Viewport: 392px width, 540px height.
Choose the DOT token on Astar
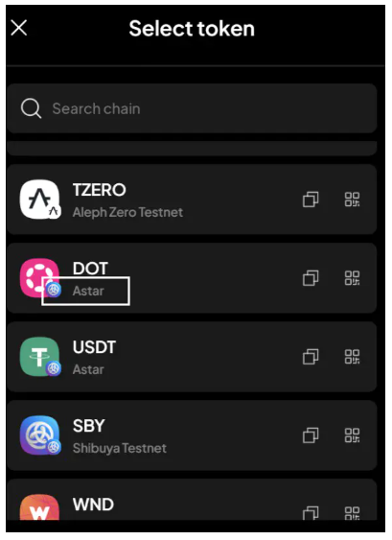pos(192,278)
